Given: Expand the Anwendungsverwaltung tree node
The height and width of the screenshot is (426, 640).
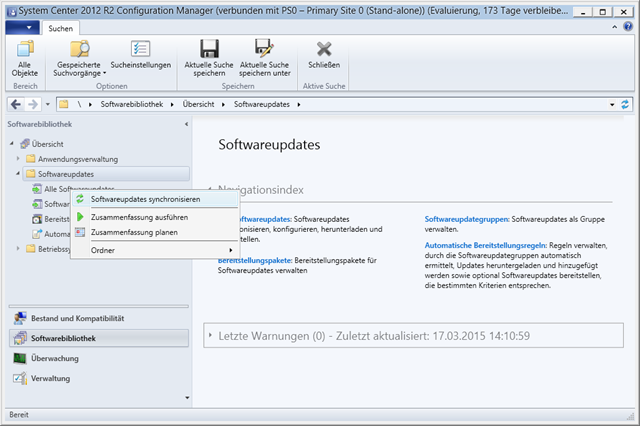Looking at the screenshot, I should tap(18, 158).
